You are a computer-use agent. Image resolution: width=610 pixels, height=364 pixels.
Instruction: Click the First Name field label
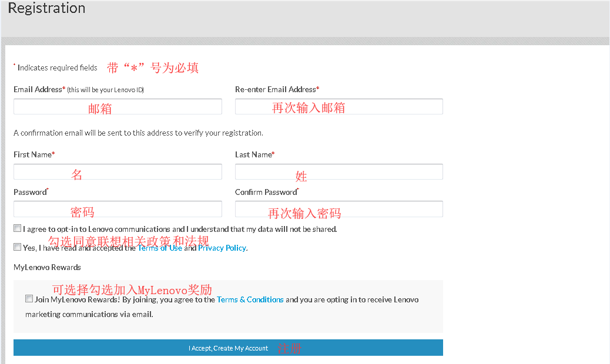click(34, 154)
